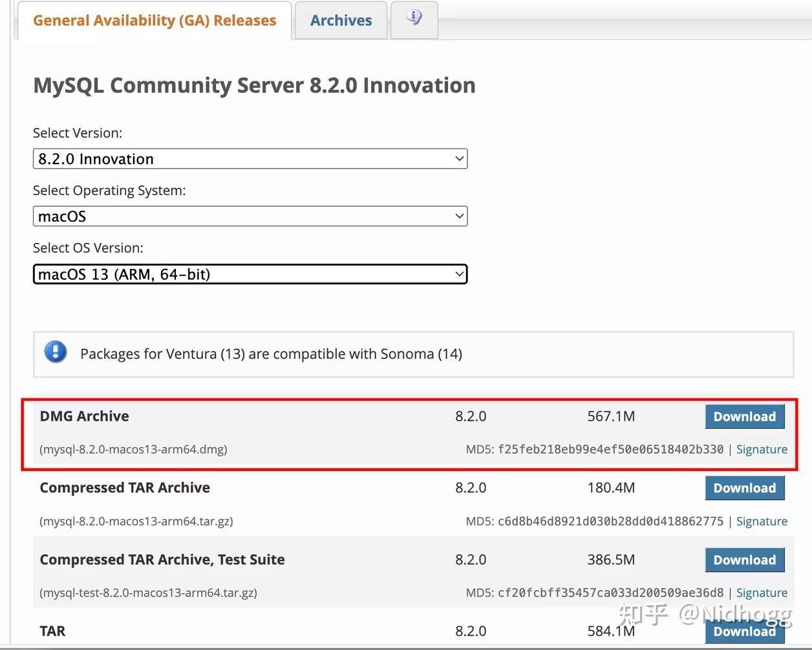
Task: Download the Compressed TAR Archive
Action: (x=744, y=488)
